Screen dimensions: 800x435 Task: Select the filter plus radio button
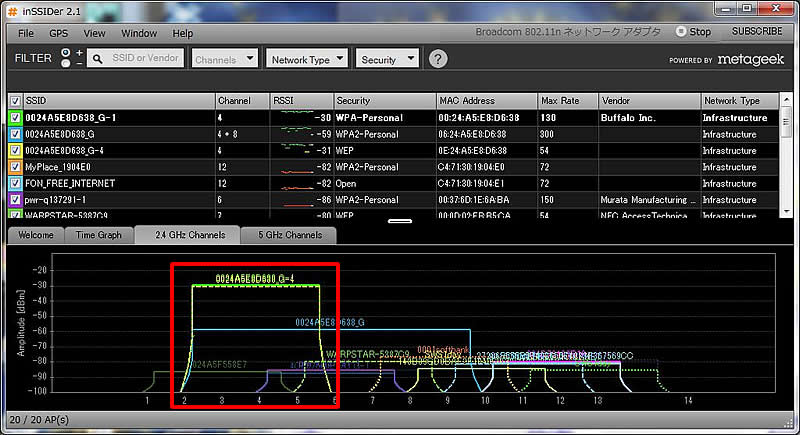point(65,53)
